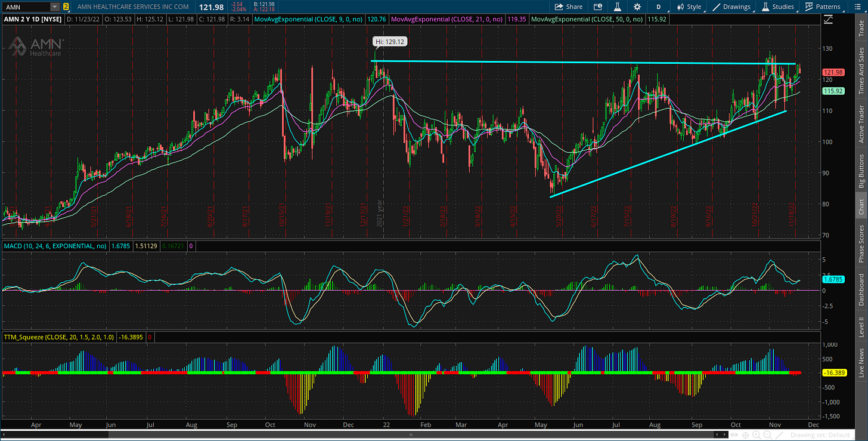Open the Phase Scores side tab

tap(861, 243)
